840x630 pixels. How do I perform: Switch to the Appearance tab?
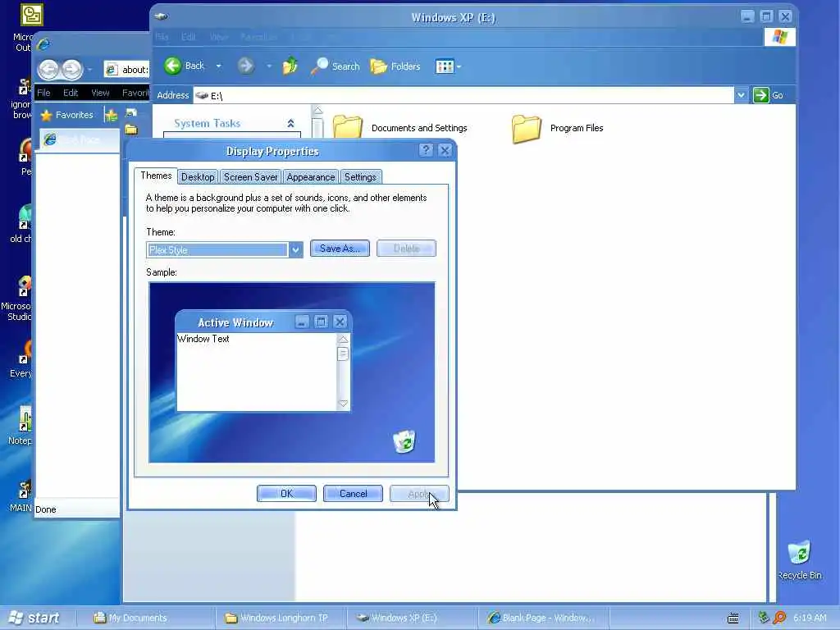pyautogui.click(x=311, y=177)
